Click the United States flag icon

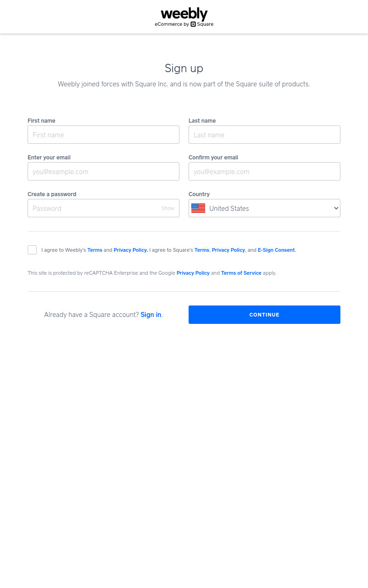198,208
